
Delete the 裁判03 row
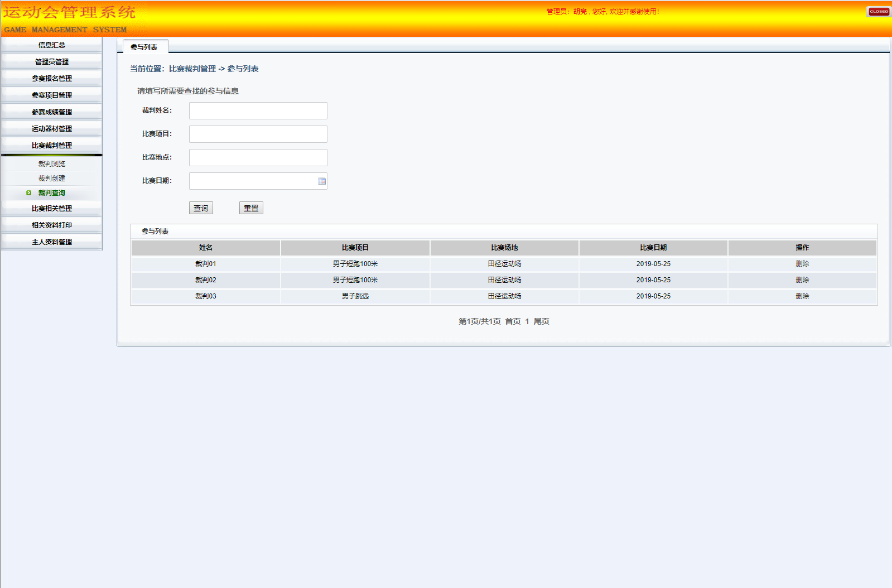[x=802, y=296]
